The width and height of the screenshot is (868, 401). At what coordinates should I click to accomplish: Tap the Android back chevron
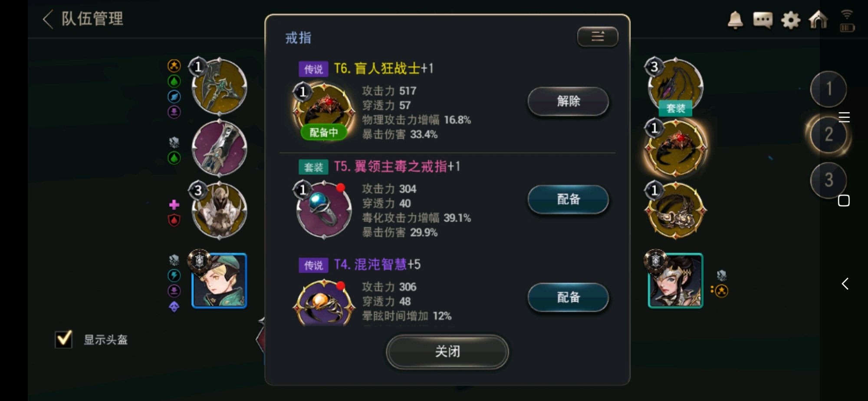(845, 284)
